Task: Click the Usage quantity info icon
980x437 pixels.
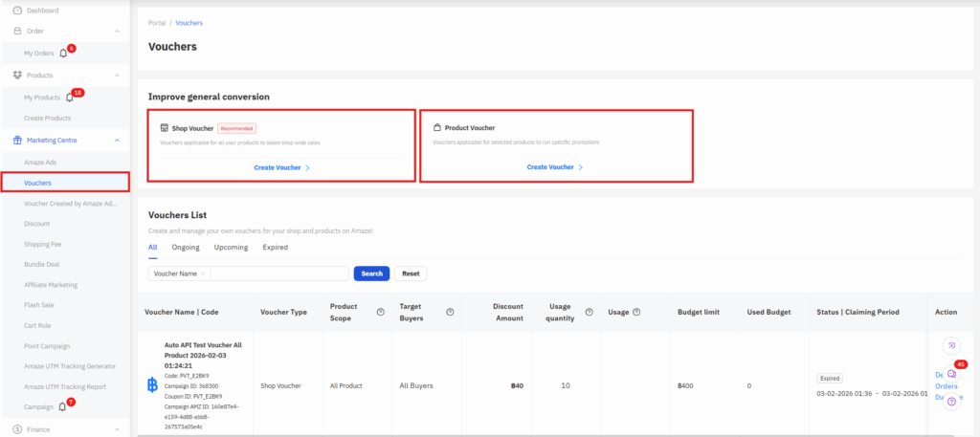Action: 589,312
